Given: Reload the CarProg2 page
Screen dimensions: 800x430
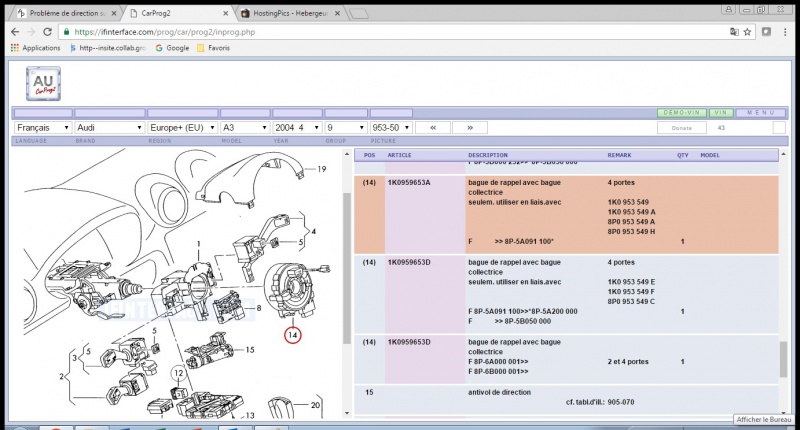Looking at the screenshot, I should tap(47, 32).
